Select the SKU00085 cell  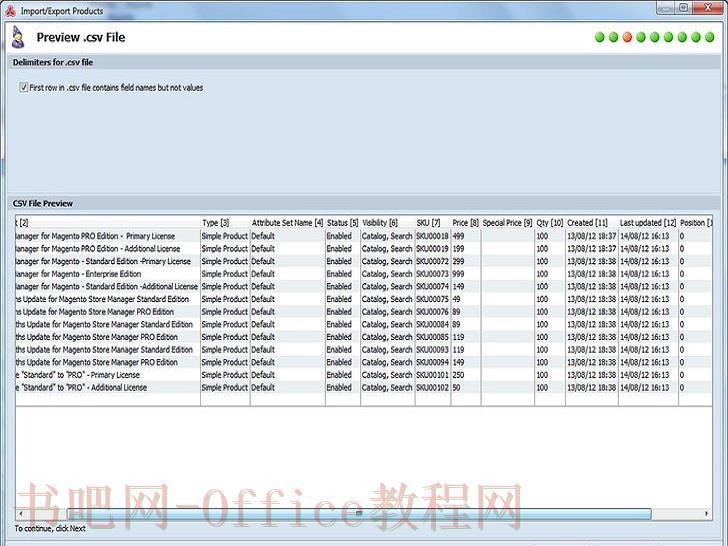click(x=433, y=337)
